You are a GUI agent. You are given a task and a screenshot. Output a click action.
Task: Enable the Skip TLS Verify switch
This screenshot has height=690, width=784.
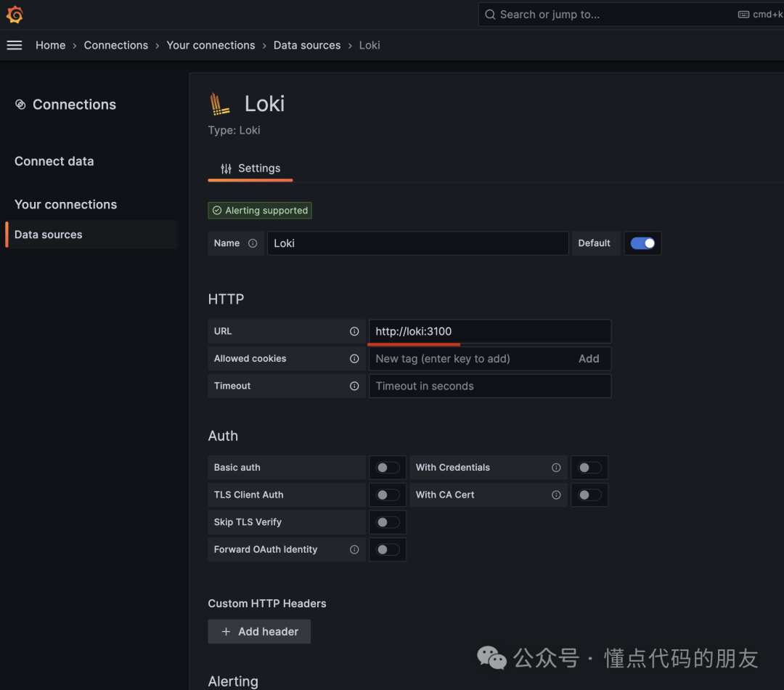[388, 522]
